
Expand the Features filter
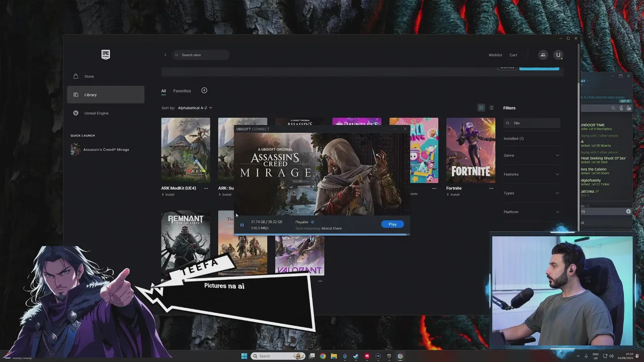point(531,174)
